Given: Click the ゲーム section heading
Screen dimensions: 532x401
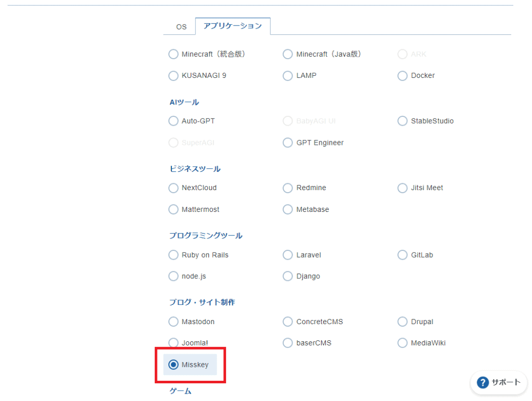Looking at the screenshot, I should (x=180, y=391).
